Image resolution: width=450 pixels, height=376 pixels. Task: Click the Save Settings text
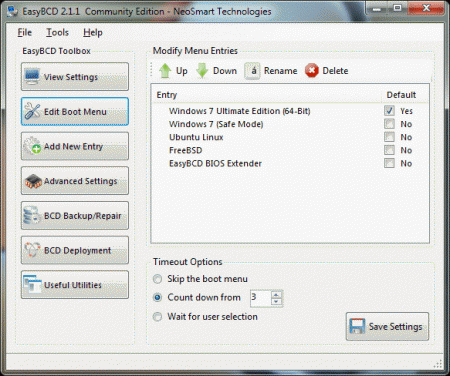pyautogui.click(x=395, y=327)
